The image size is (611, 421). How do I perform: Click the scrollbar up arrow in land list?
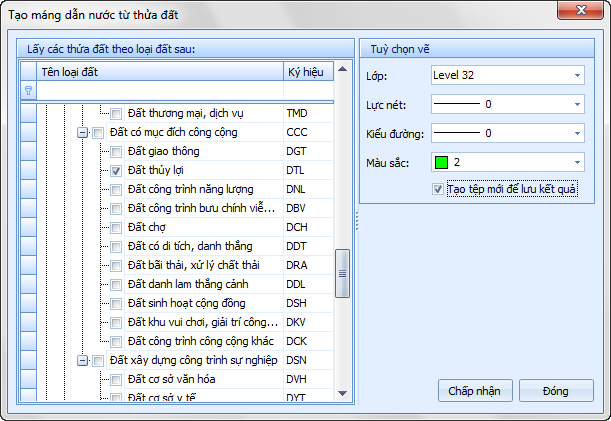tap(342, 70)
